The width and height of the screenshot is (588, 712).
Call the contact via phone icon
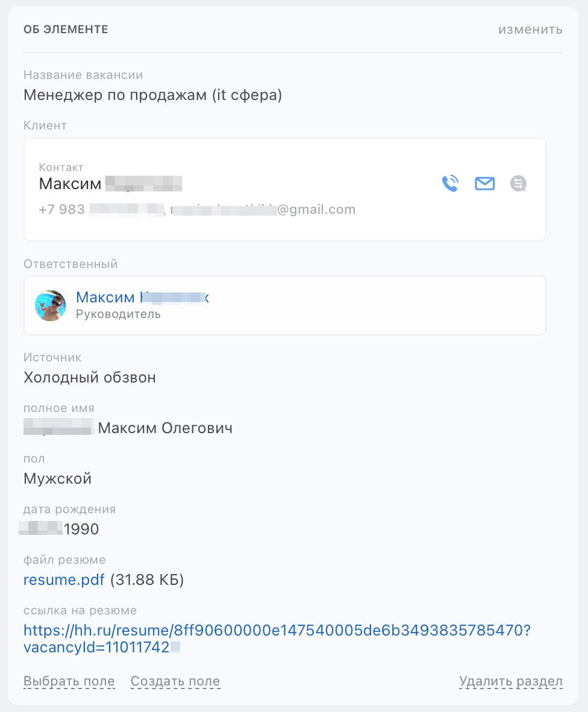(x=451, y=184)
